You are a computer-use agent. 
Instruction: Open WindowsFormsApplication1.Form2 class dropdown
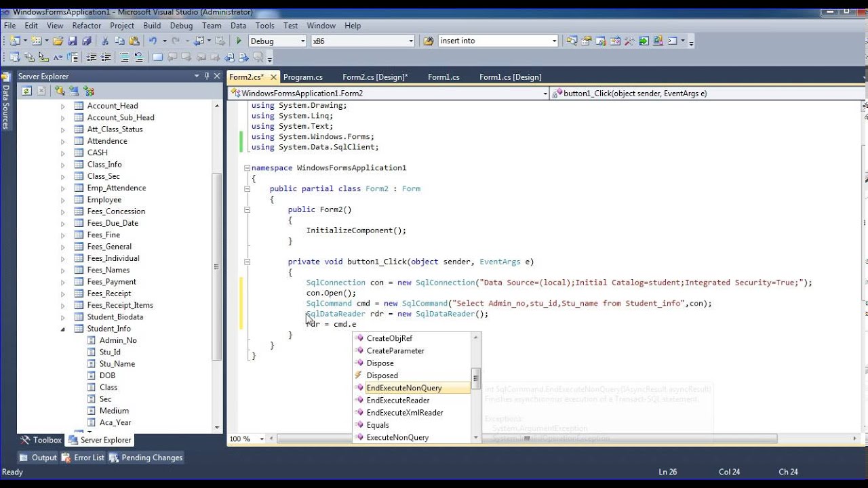[389, 94]
